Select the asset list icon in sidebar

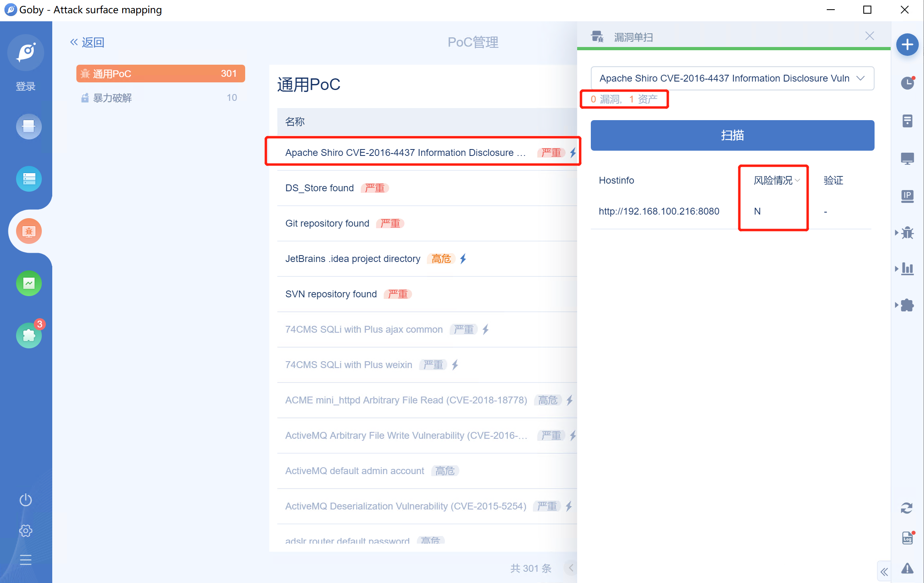point(28,177)
